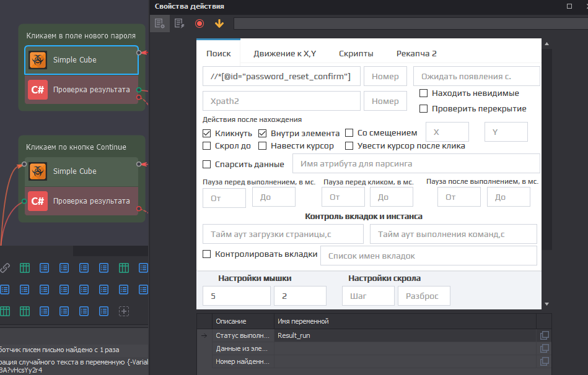Click the Ожидать появления с. field
Viewport: 588px width, 375px height.
pos(476,76)
